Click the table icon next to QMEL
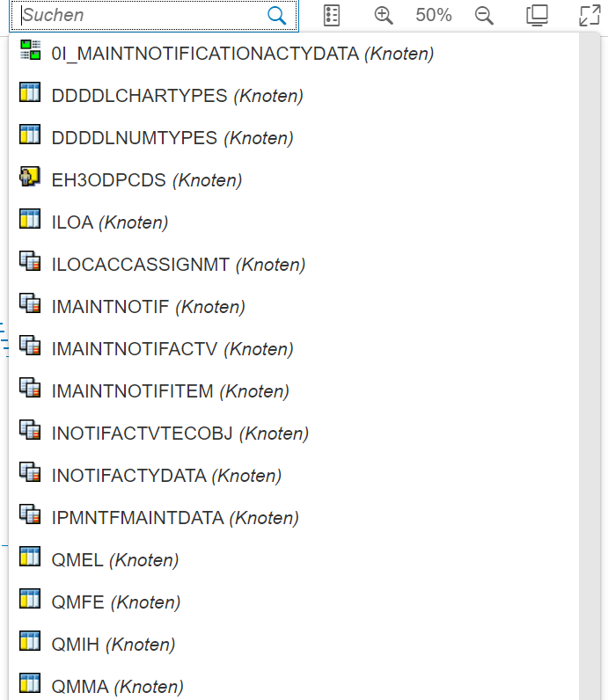This screenshot has width=608, height=700. tap(30, 557)
